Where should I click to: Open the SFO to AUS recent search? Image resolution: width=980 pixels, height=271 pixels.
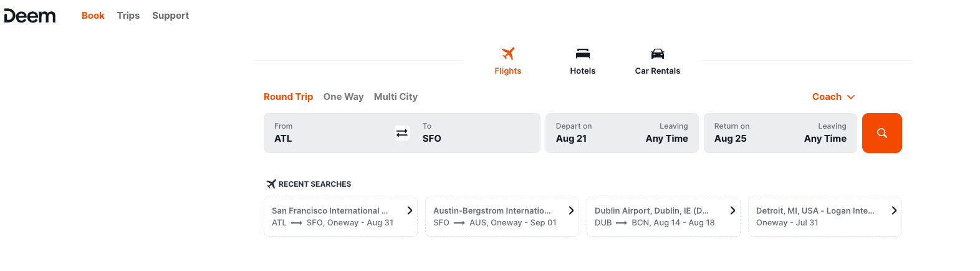tap(502, 217)
